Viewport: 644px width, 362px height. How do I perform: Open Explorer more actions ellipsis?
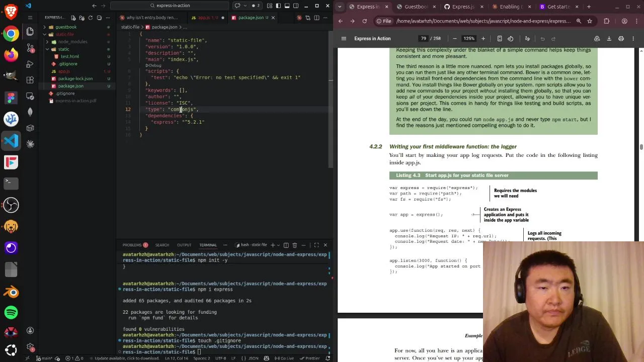tap(108, 18)
